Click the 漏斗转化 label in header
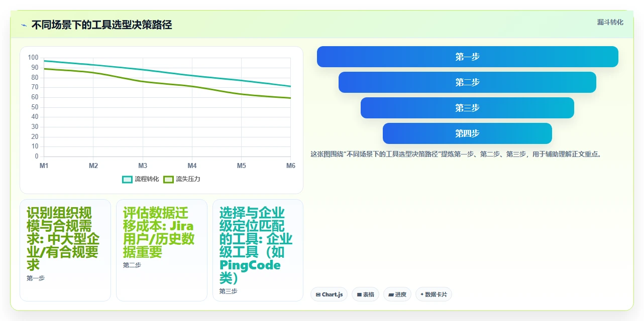 (x=610, y=22)
